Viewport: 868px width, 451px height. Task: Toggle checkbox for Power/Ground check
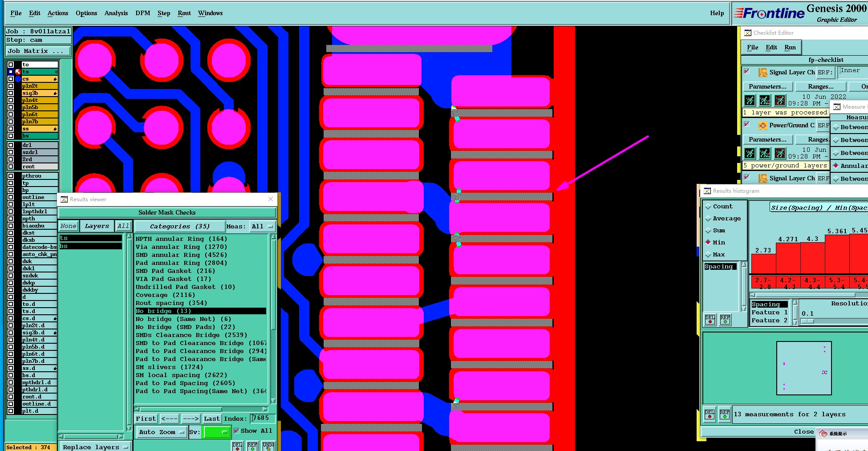click(747, 124)
